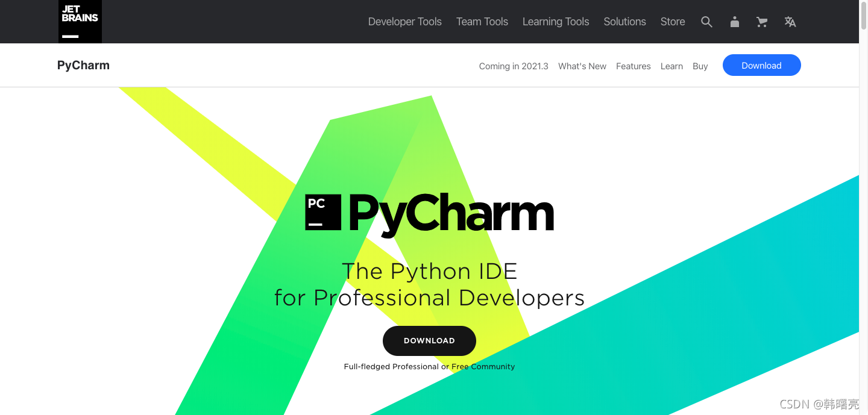
Task: Open the Developer Tools menu
Action: 404,22
